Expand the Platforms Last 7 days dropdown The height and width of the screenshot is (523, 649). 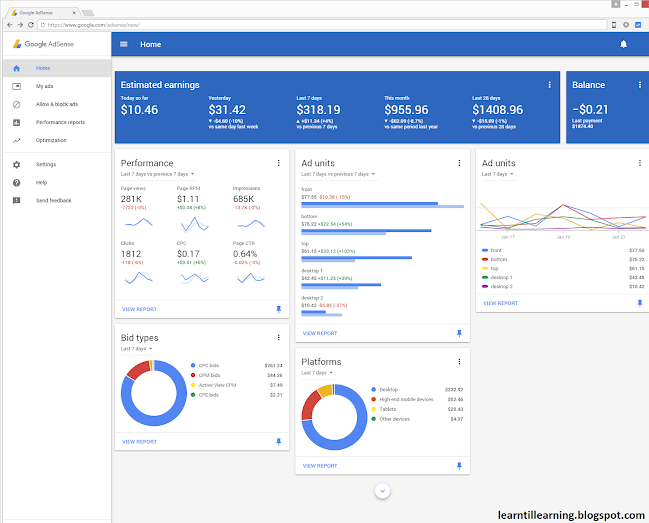click(317, 373)
